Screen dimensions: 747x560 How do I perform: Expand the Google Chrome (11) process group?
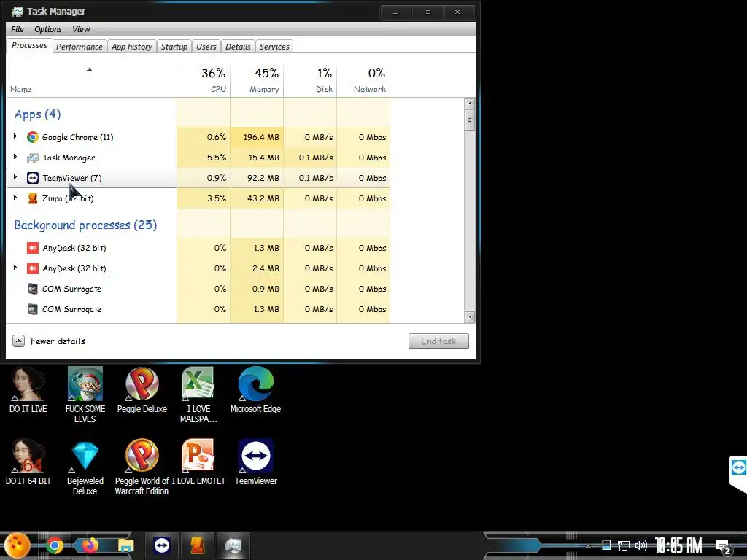click(15, 136)
